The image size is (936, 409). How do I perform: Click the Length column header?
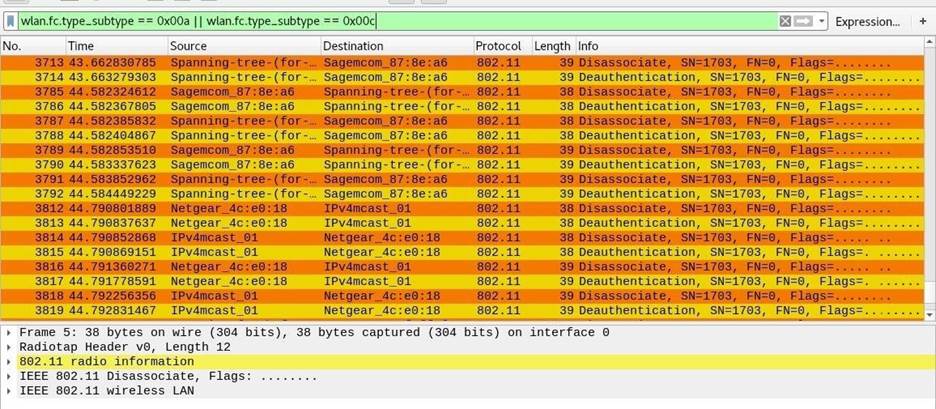coord(552,46)
